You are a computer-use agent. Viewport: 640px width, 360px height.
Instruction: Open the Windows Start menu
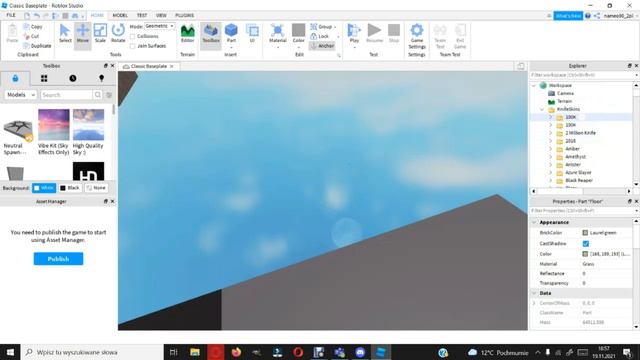10,352
